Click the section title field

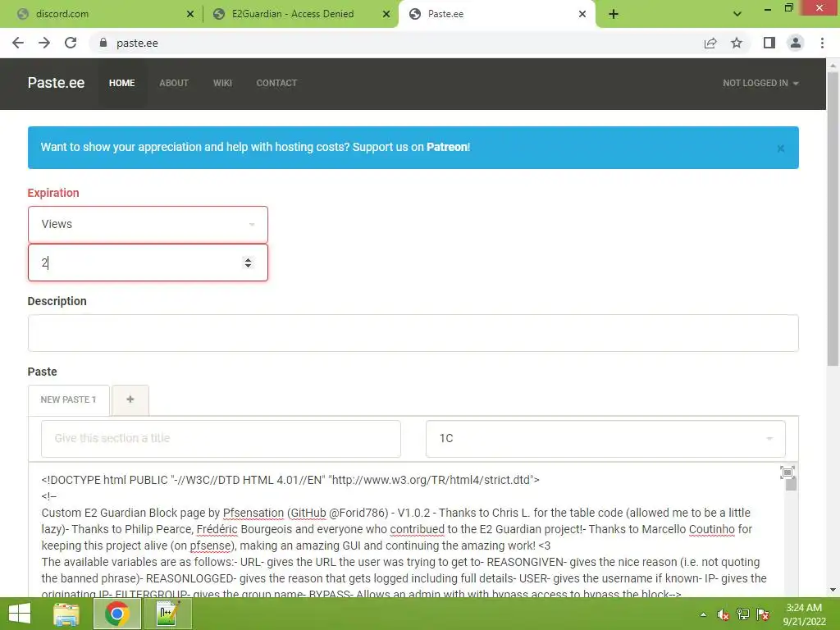pos(221,439)
